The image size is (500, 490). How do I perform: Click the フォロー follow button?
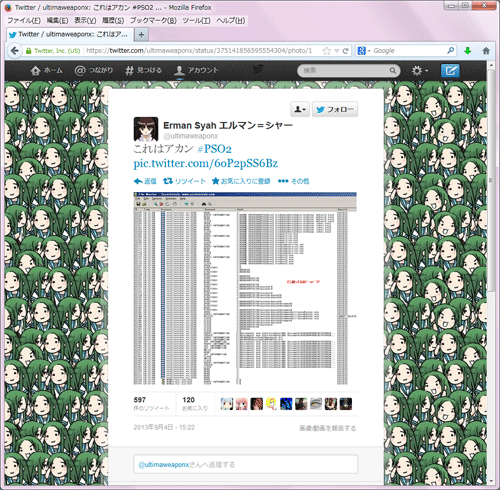(335, 109)
